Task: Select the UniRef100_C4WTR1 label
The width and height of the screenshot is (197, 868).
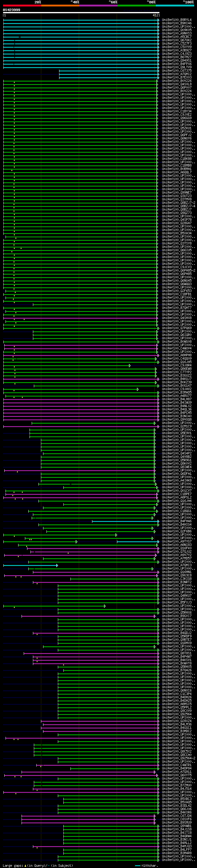Action: click(x=177, y=765)
